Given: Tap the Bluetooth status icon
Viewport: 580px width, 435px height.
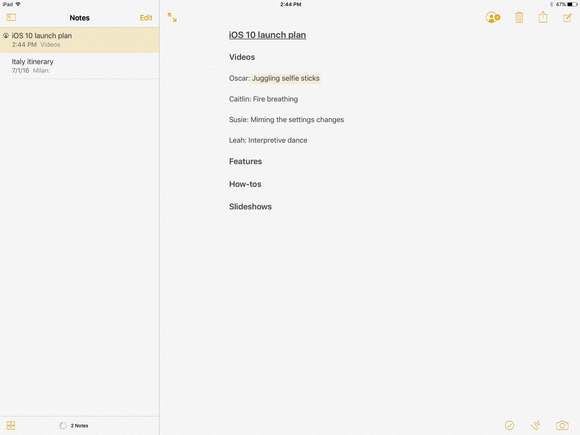Looking at the screenshot, I should coord(551,4).
